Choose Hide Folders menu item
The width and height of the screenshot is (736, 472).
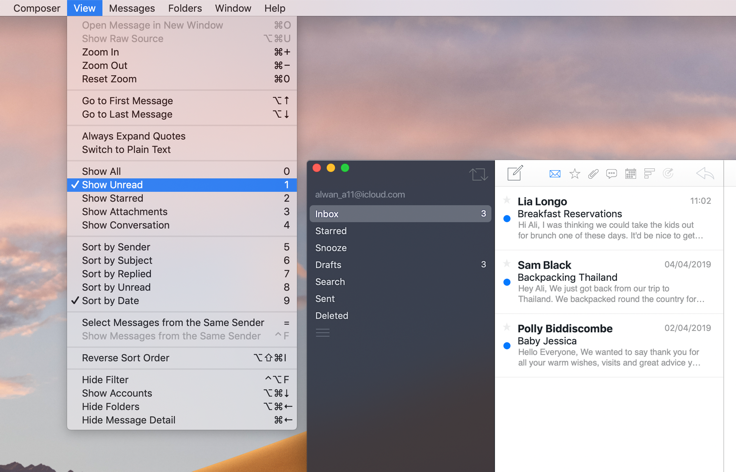[x=182, y=407]
